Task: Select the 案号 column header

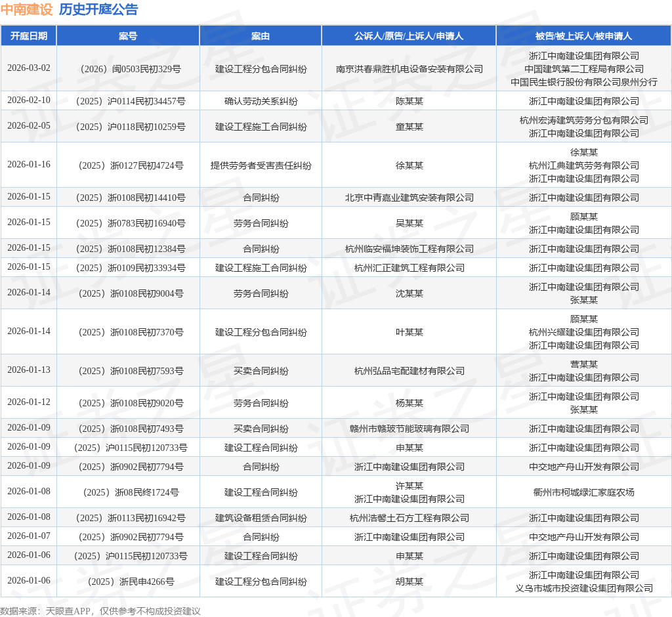Action: 128,36
